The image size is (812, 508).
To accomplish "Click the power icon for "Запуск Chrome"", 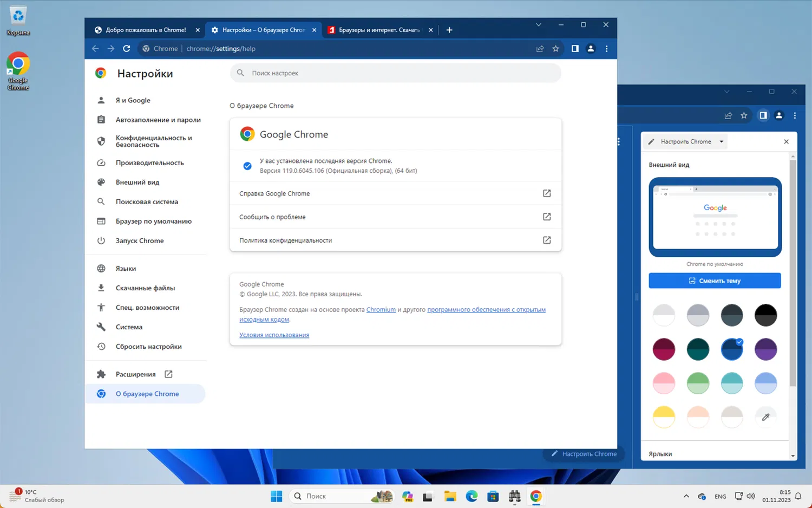I will coord(101,240).
